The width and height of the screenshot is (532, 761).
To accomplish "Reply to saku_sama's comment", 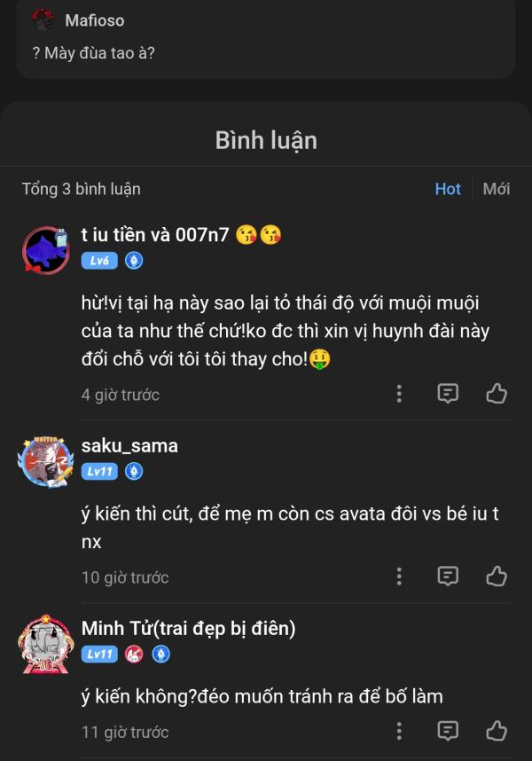I will tap(449, 577).
